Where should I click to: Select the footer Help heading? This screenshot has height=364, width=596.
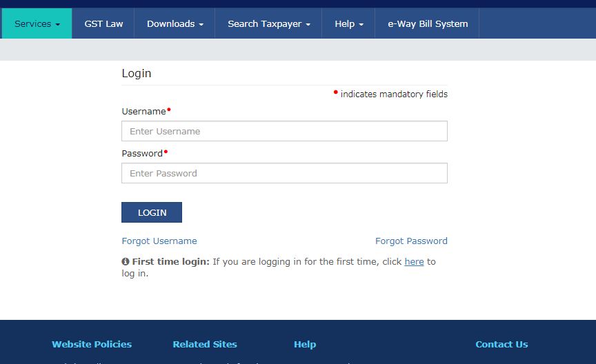click(305, 344)
